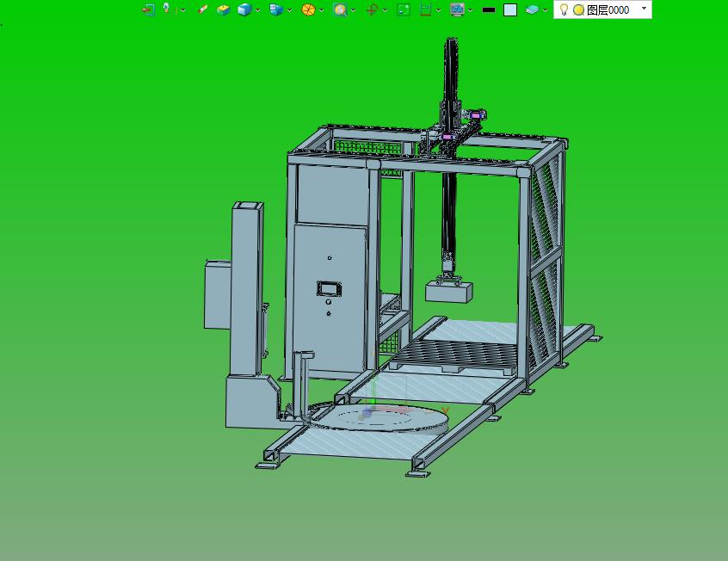Viewport: 728px width, 561px height.
Task: Open the 图层0000 layer dropdown
Action: pyautogui.click(x=644, y=9)
